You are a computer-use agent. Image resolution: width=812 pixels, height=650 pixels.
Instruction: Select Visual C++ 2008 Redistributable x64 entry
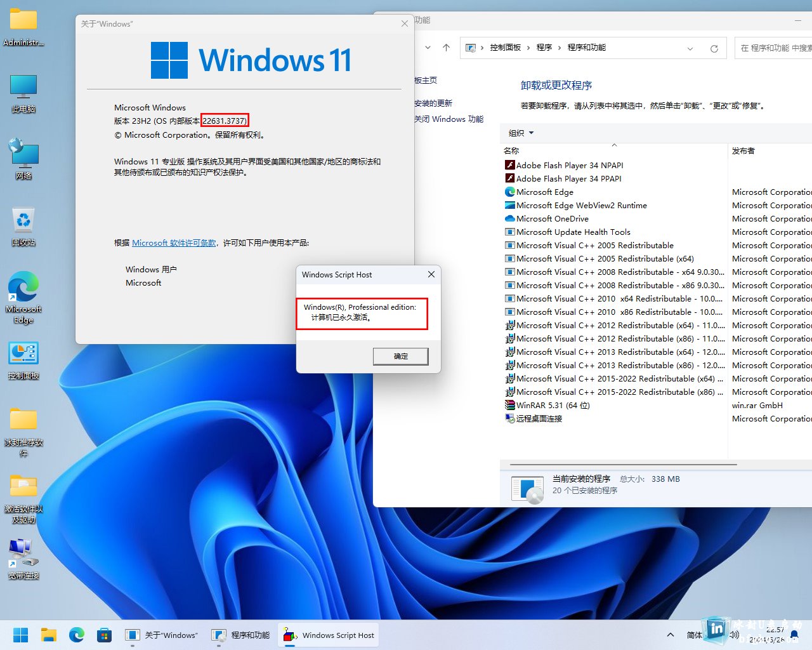point(613,272)
